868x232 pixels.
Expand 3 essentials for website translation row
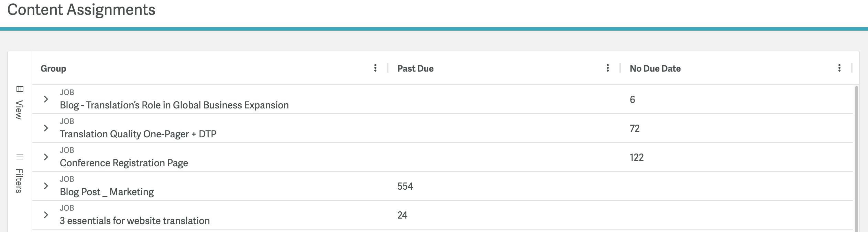point(46,215)
